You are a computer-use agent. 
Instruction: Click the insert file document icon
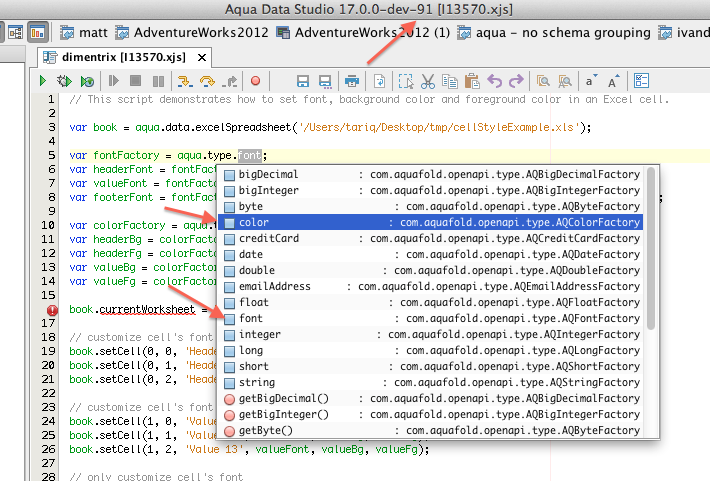coord(379,82)
